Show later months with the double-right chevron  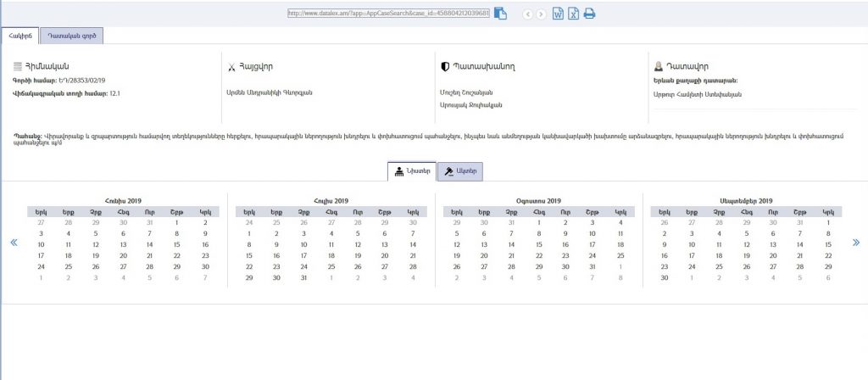[856, 243]
